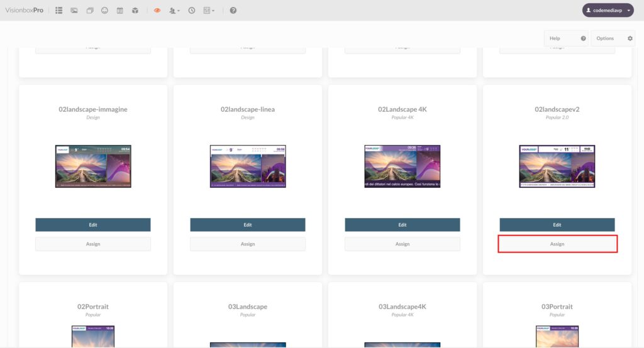Click the 02landscape-immagine title

[x=93, y=109]
